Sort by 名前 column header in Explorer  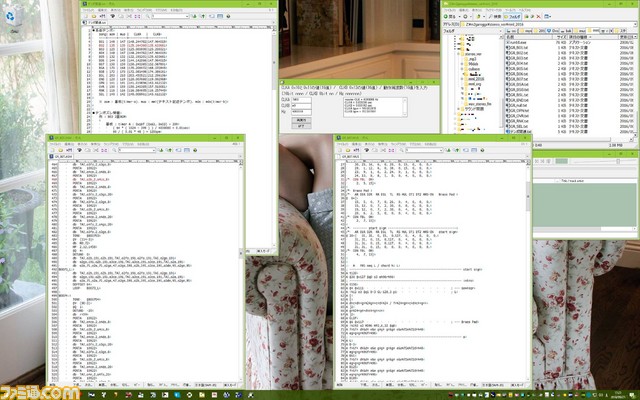pyautogui.click(x=529, y=37)
